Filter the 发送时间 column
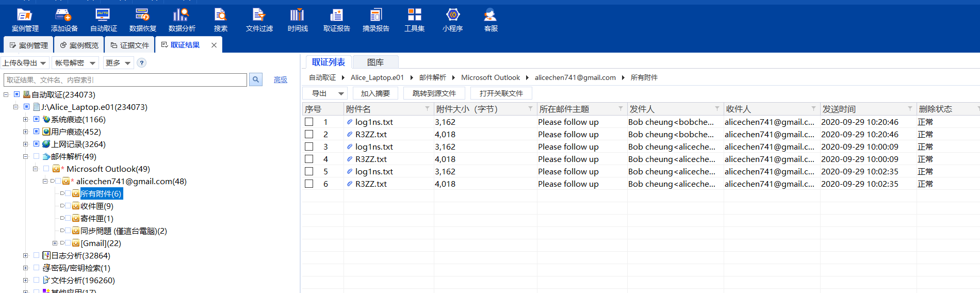The width and height of the screenshot is (980, 293). (910, 108)
